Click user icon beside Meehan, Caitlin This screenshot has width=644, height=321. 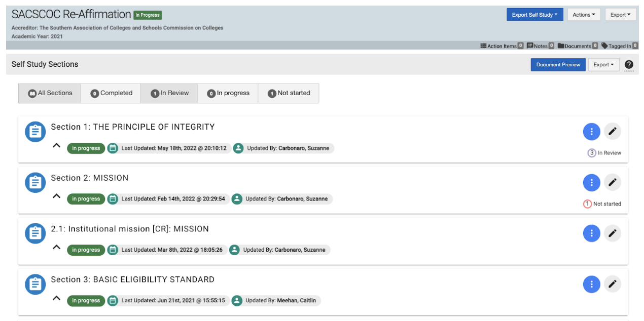(x=237, y=301)
